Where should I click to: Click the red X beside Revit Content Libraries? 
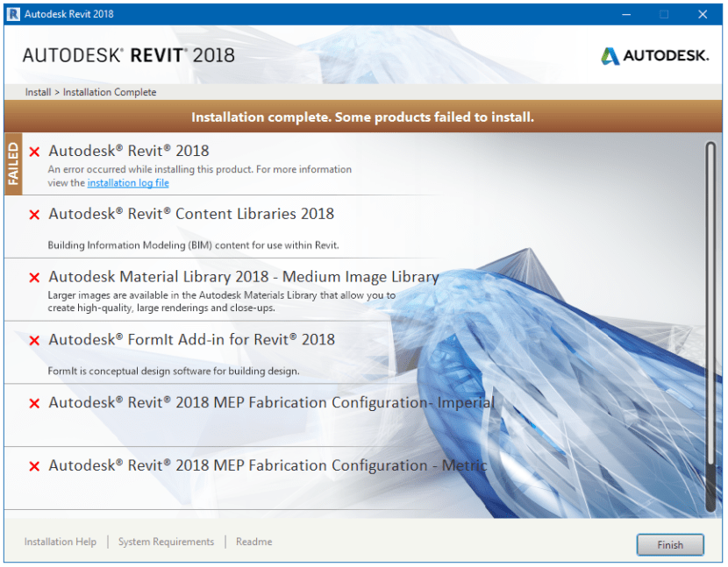point(34,215)
